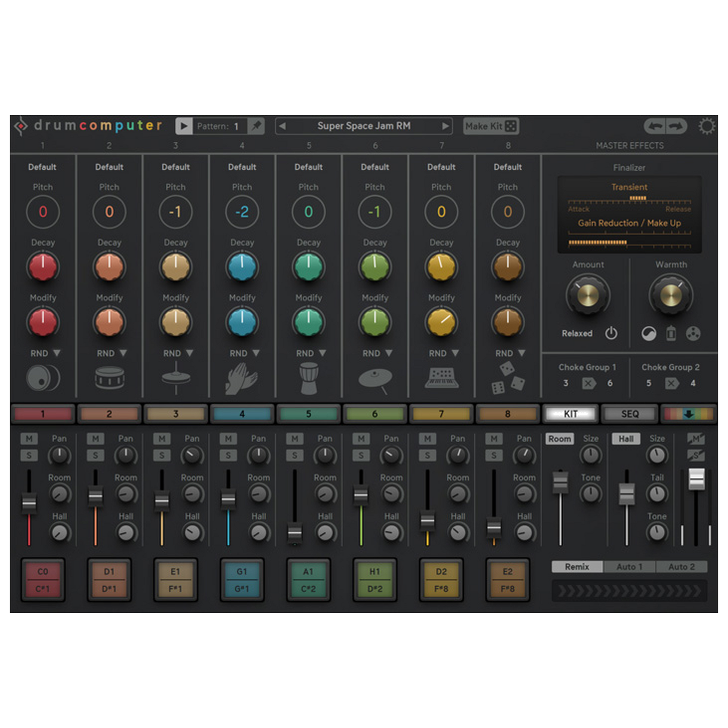This screenshot has height=728, width=728.
Task: Click the dice icon in channel 8
Action: click(x=508, y=378)
